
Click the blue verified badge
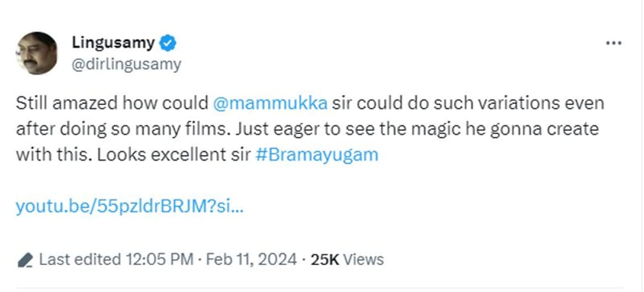[x=168, y=44]
